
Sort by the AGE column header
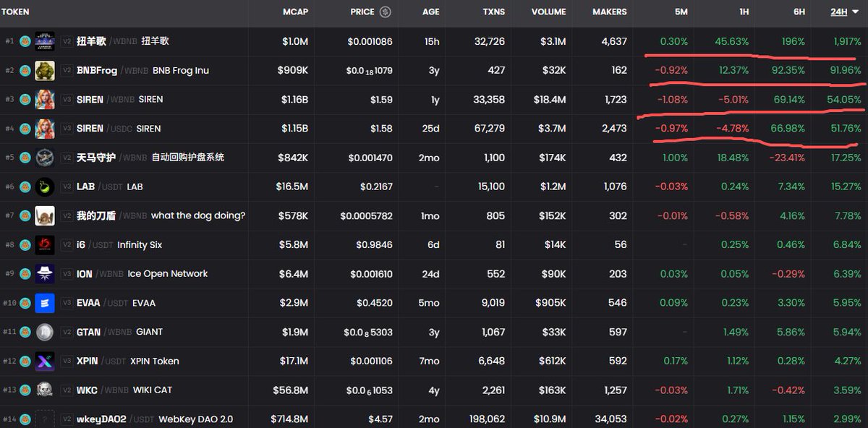(x=430, y=12)
